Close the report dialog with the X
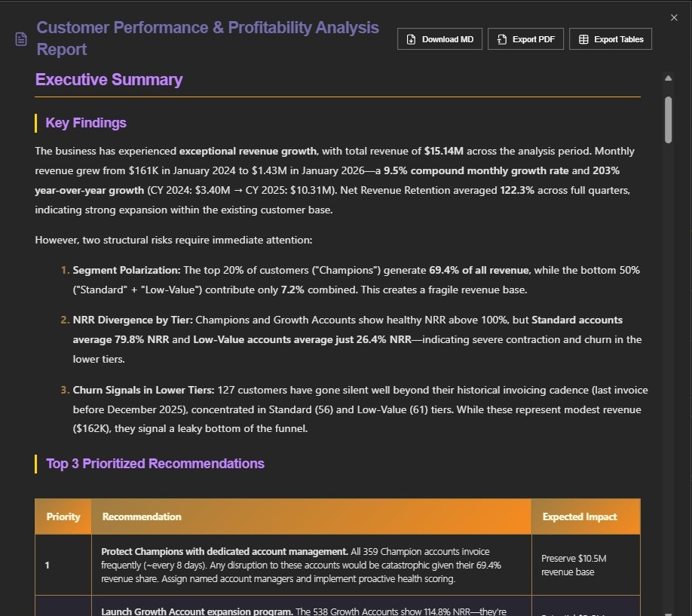The image size is (692, 616). point(674,17)
